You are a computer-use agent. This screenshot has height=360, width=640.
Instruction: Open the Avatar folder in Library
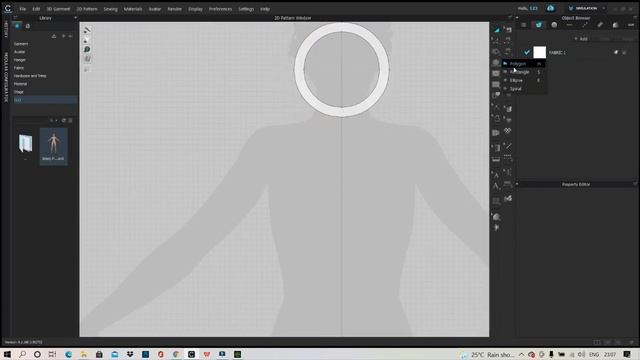19,52
